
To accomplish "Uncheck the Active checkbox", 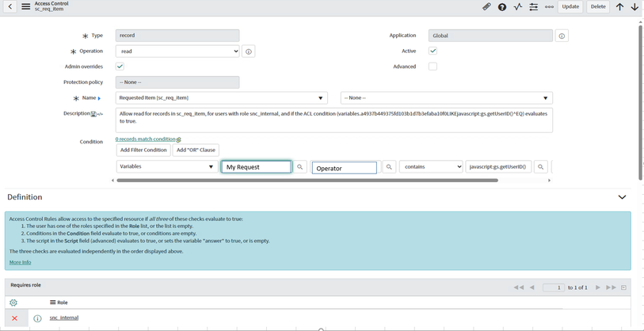I will pos(433,51).
